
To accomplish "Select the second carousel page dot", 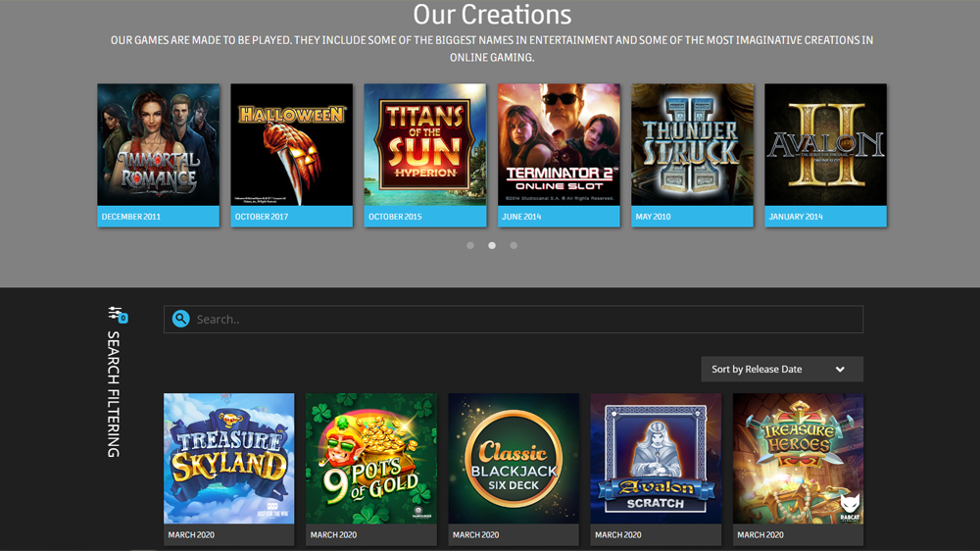I will click(492, 246).
